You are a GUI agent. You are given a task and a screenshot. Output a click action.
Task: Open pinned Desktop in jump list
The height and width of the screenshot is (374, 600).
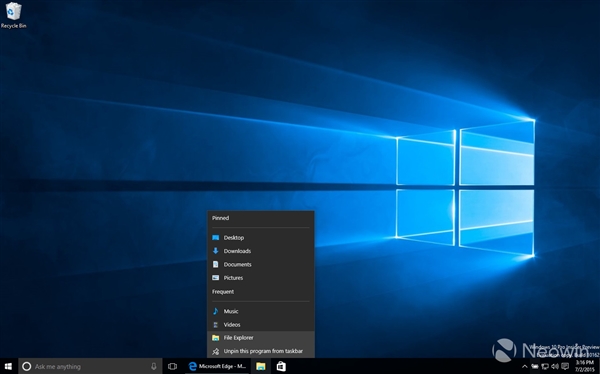(261, 238)
